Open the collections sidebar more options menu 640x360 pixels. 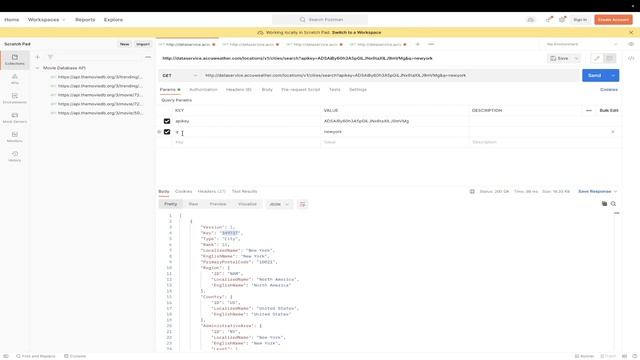point(148,57)
